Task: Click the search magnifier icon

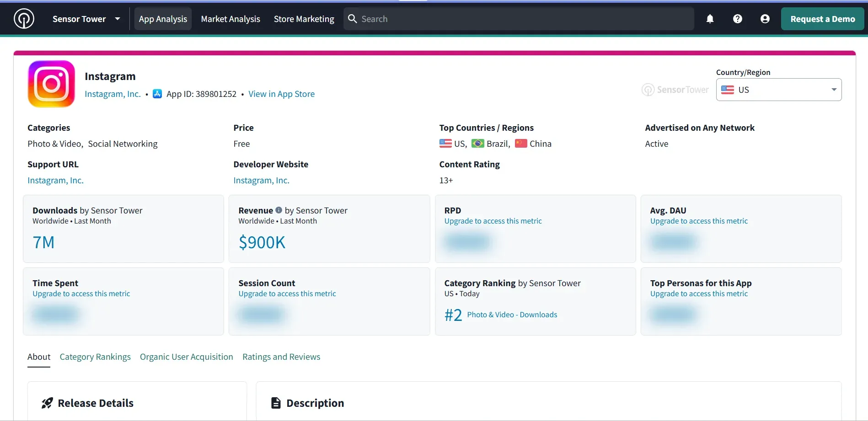Action: click(x=352, y=19)
